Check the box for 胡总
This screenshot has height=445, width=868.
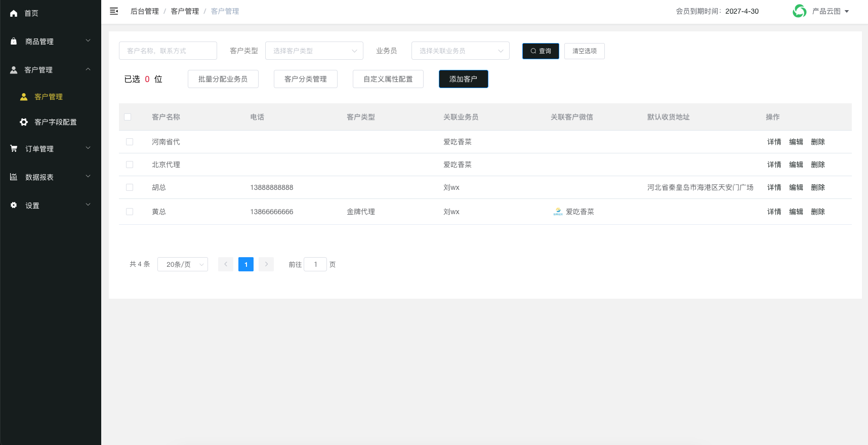[130, 187]
